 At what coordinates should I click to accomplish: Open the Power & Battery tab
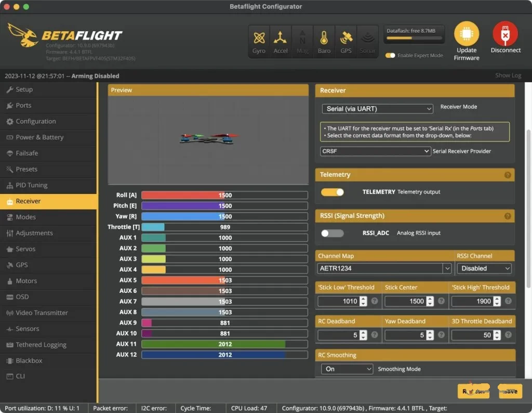click(x=48, y=137)
